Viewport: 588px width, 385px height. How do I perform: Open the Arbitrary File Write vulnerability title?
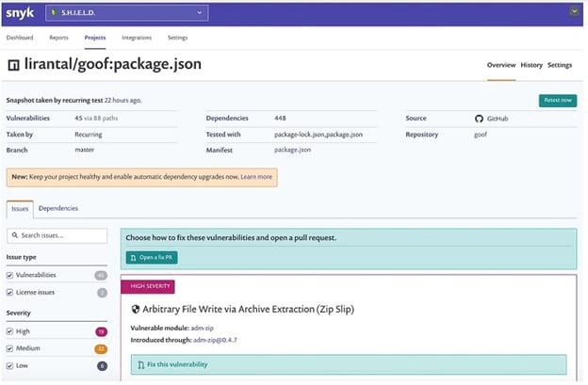pos(248,310)
